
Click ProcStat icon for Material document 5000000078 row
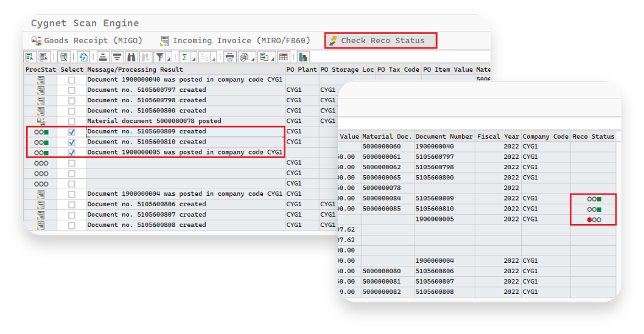point(41,122)
